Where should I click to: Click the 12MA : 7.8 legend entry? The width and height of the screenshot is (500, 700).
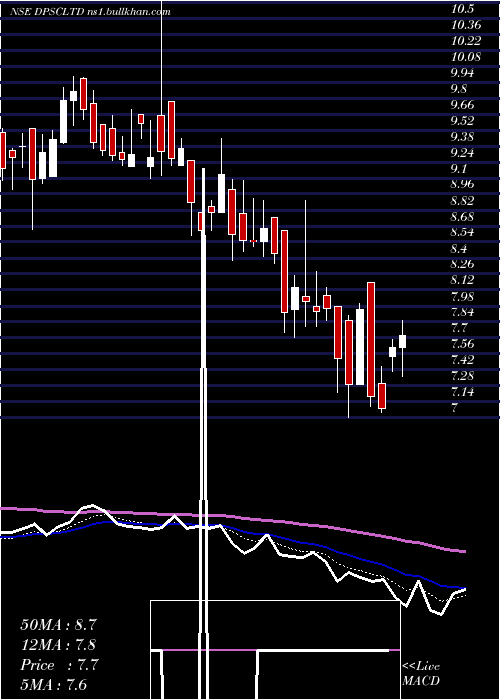(58, 645)
